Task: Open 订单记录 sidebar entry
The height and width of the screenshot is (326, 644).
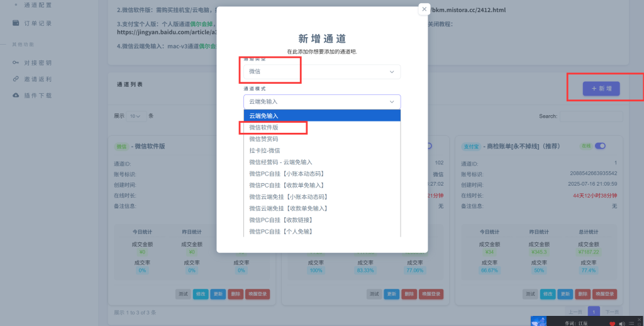Action: click(37, 23)
